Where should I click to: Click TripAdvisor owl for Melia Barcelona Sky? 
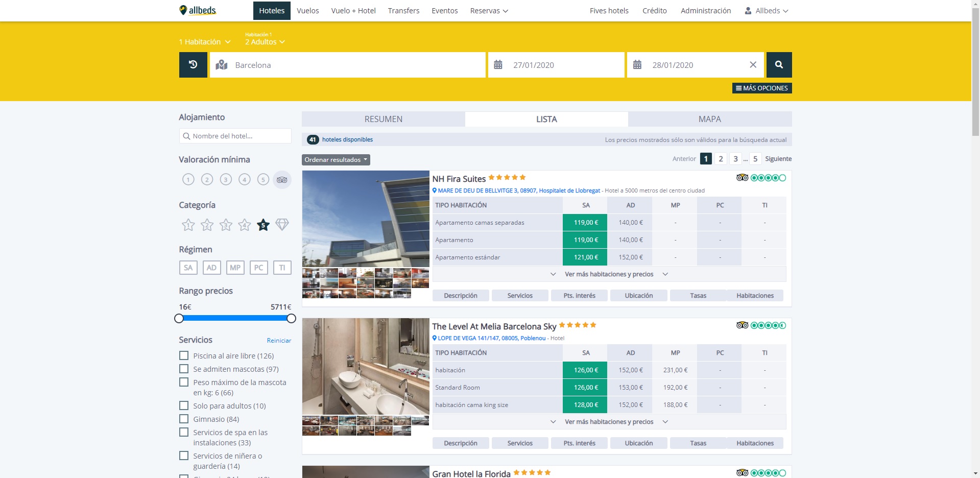[x=742, y=325]
